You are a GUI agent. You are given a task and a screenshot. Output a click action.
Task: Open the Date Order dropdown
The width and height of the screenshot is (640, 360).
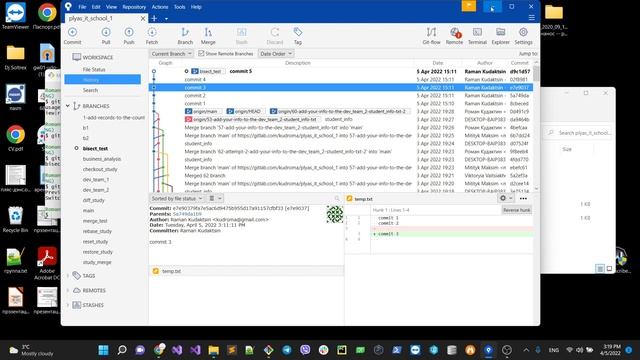[276, 53]
